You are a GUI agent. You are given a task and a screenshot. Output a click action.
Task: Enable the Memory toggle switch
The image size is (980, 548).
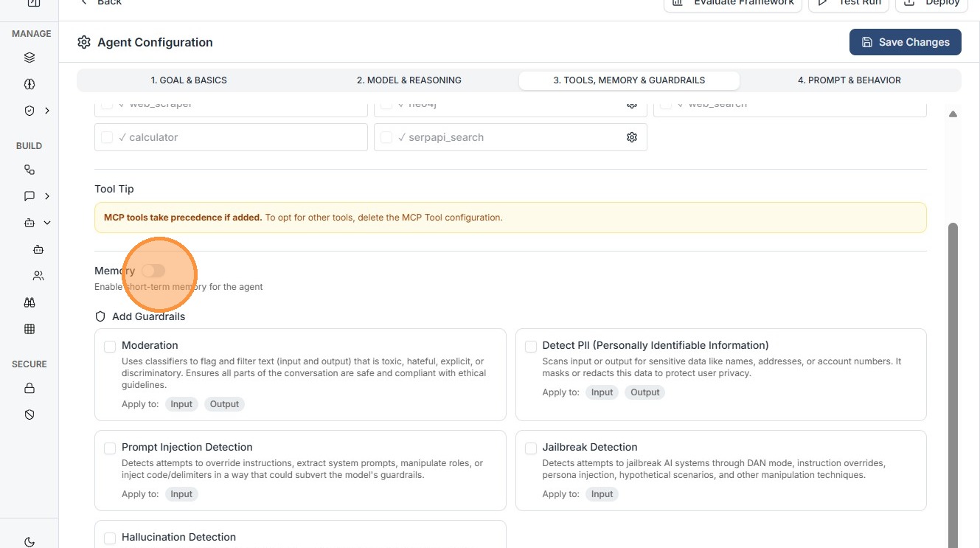click(153, 271)
